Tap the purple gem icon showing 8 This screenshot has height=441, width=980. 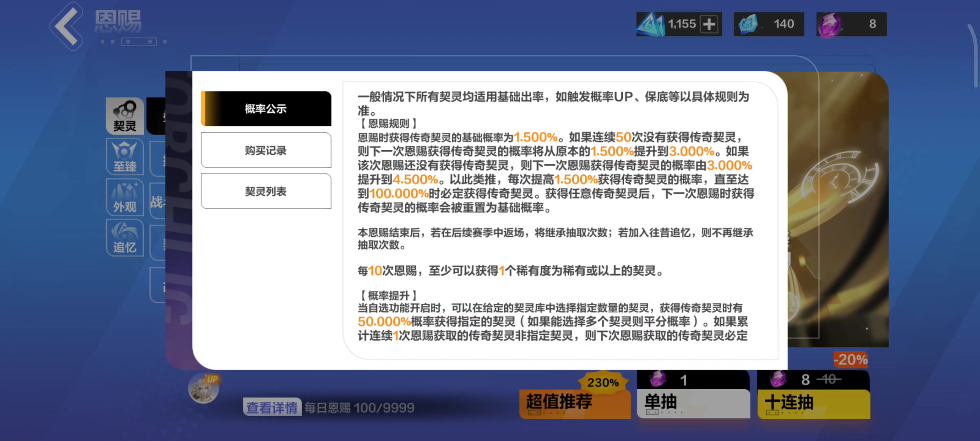(830, 24)
